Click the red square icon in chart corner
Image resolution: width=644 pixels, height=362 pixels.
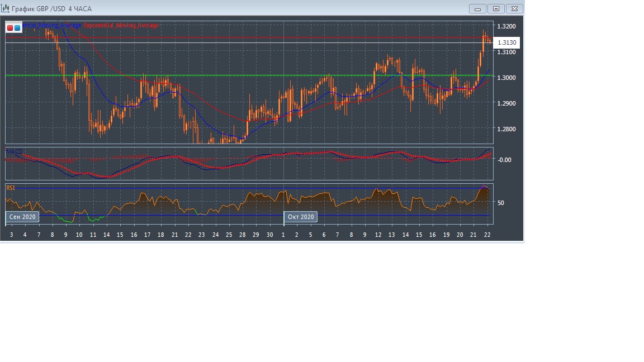coord(10,27)
